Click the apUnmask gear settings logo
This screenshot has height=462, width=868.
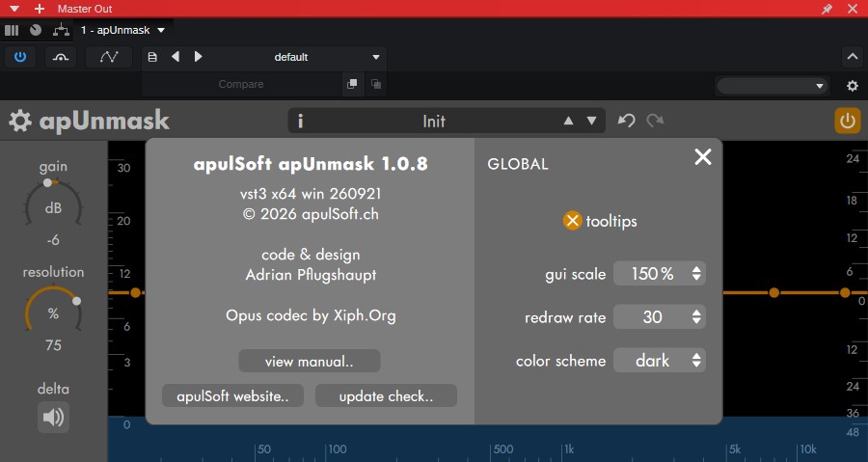(x=20, y=121)
